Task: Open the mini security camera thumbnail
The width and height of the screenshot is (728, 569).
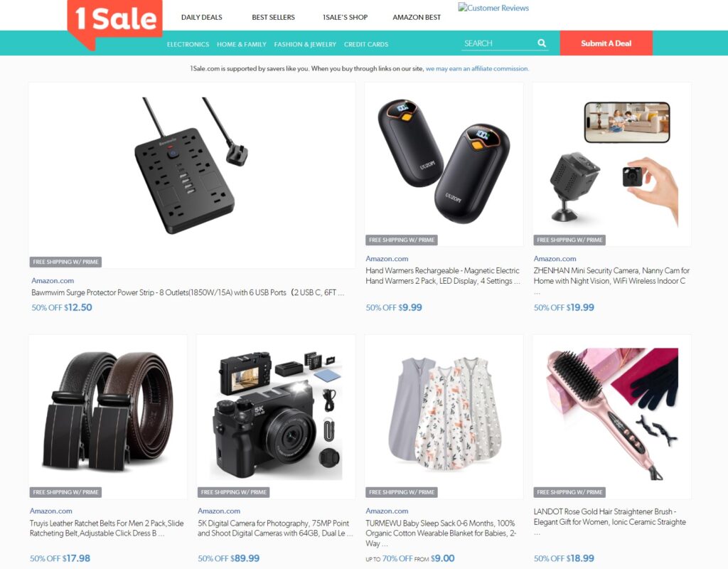Action: pos(612,164)
